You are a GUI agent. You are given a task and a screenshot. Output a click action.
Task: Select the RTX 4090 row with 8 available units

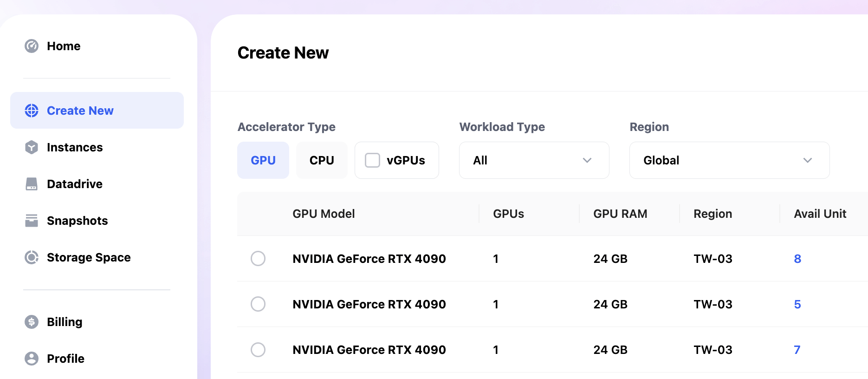[258, 259]
